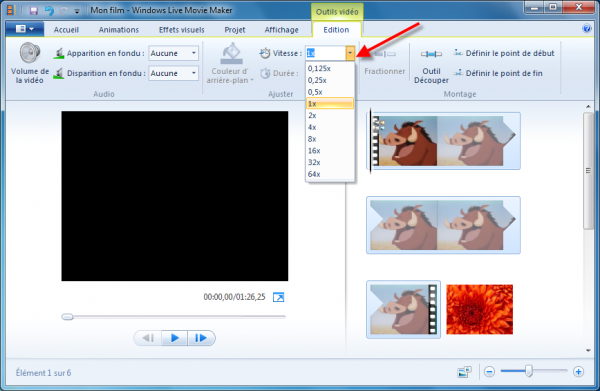Screen dimensions: 600x391
Task: Switch to Affichage tab
Action: tap(281, 30)
